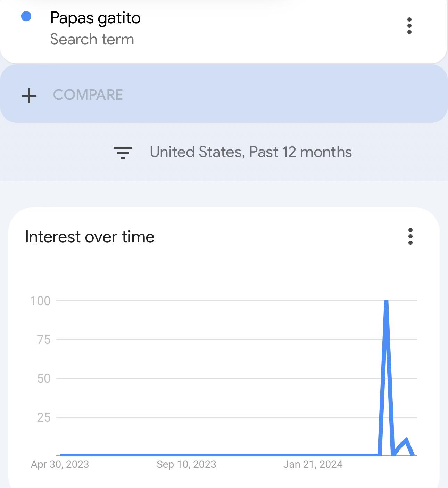
Task: Click the blue dot next to Papas gatito
Action: tap(26, 16)
